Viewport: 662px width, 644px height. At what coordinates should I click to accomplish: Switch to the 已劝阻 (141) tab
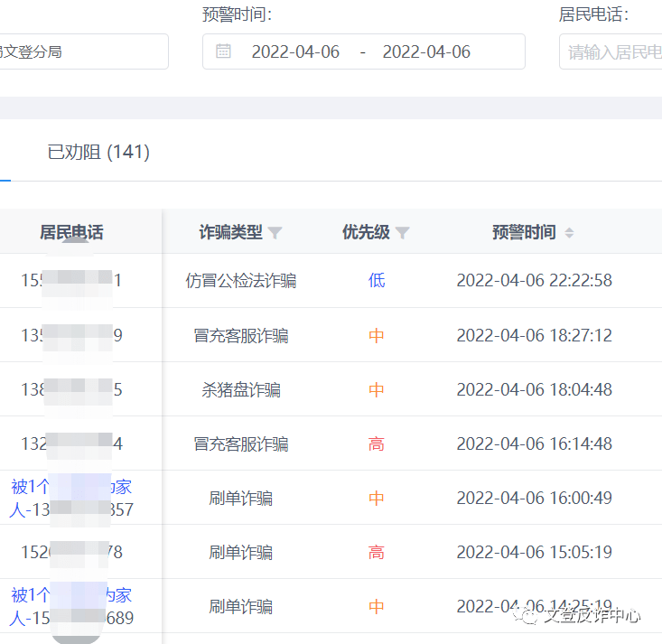(x=98, y=153)
